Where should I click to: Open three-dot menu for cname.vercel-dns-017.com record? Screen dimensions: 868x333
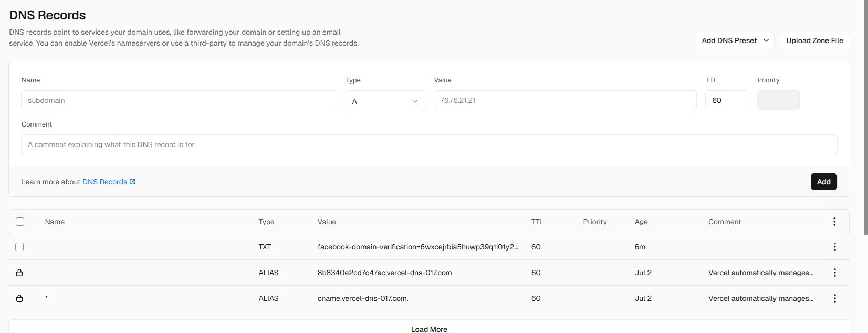point(834,298)
